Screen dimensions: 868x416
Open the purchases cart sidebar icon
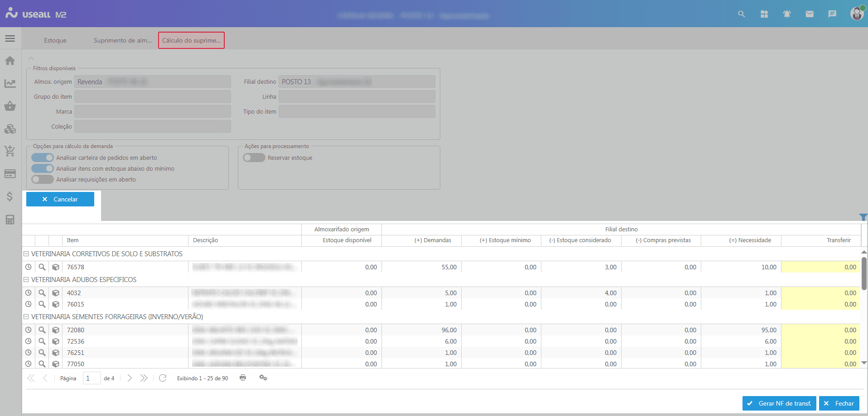click(x=10, y=151)
